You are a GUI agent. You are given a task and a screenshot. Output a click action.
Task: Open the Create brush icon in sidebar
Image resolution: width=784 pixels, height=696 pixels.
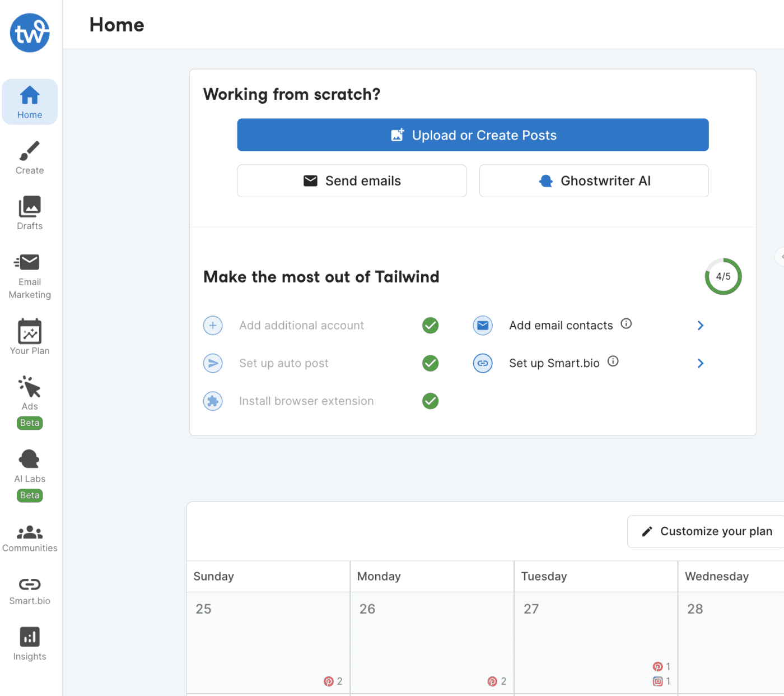pos(30,151)
